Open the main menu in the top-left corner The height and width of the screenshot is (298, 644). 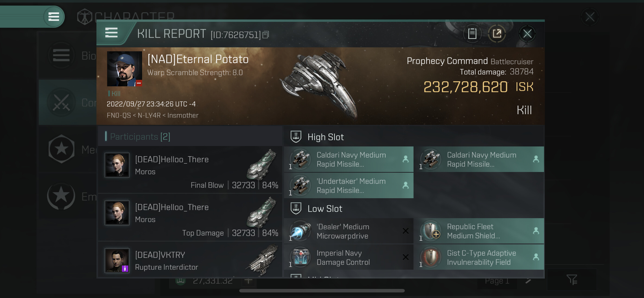tap(54, 17)
